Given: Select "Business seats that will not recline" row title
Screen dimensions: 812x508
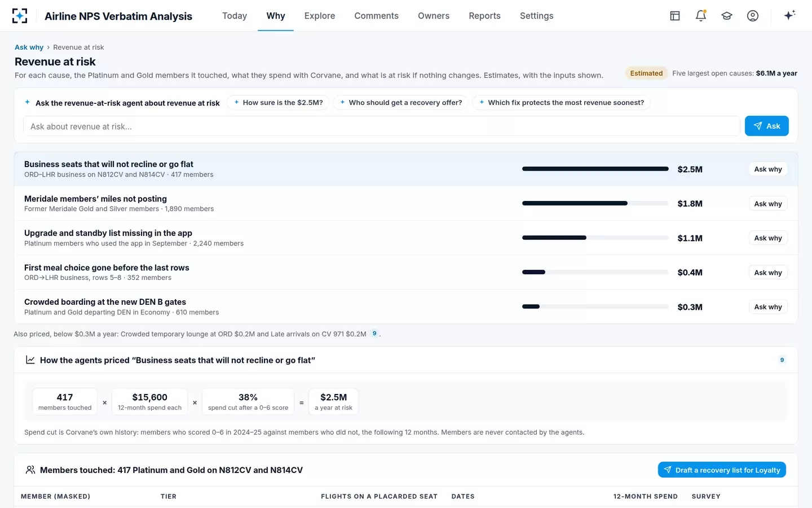Looking at the screenshot, I should [x=109, y=164].
